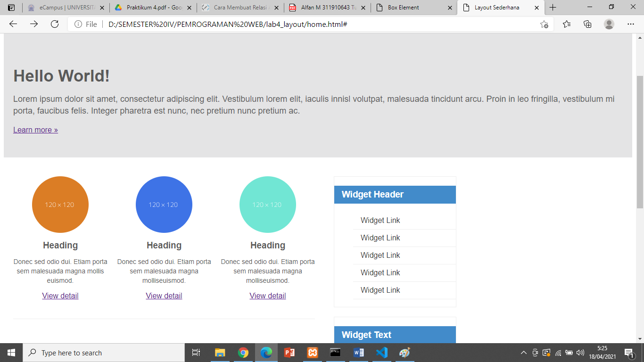Launch Google Chrome from taskbar
Viewport: 644px width, 362px height.
tap(243, 353)
